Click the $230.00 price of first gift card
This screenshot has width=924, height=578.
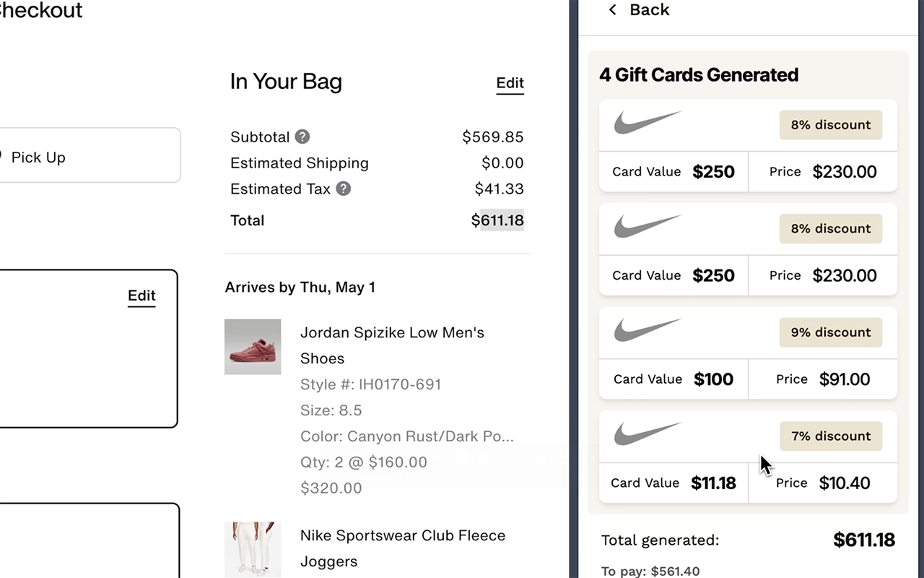(x=845, y=172)
